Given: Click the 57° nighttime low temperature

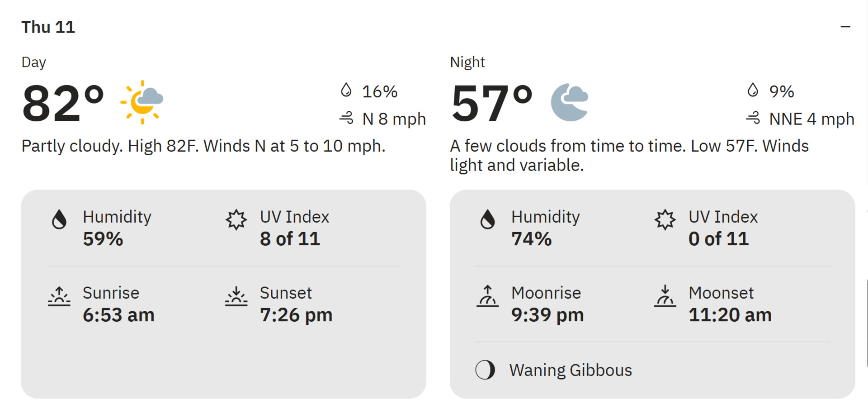Looking at the screenshot, I should 492,103.
